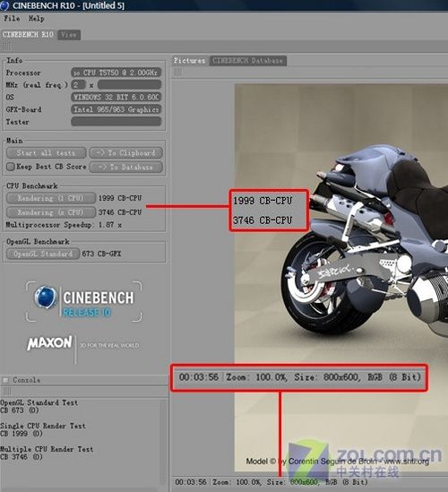Click the MHz real freq value field

78,85
